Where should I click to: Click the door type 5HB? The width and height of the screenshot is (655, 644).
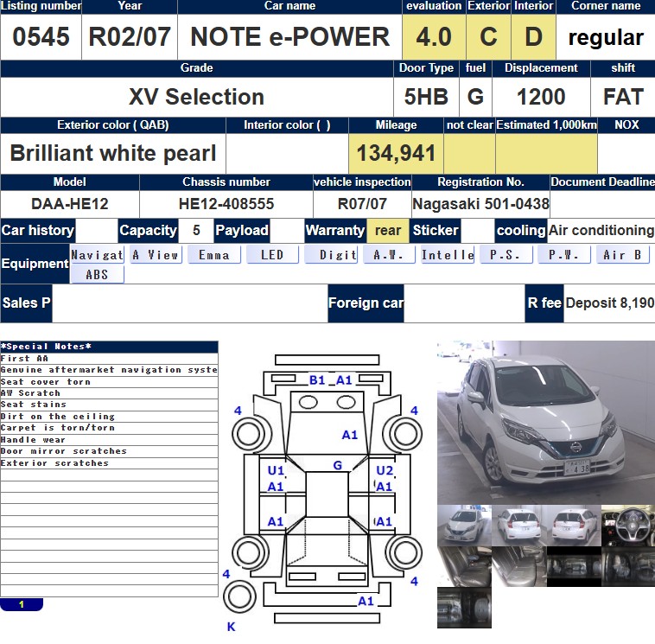(x=426, y=97)
